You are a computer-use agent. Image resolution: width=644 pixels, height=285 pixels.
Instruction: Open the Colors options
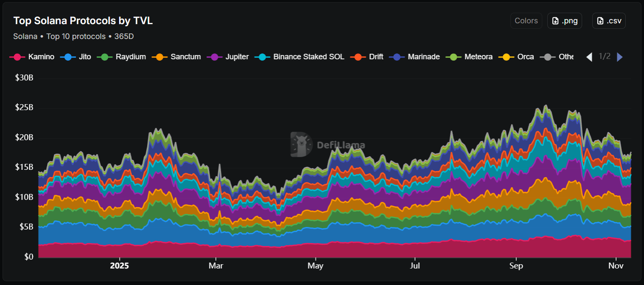526,20
